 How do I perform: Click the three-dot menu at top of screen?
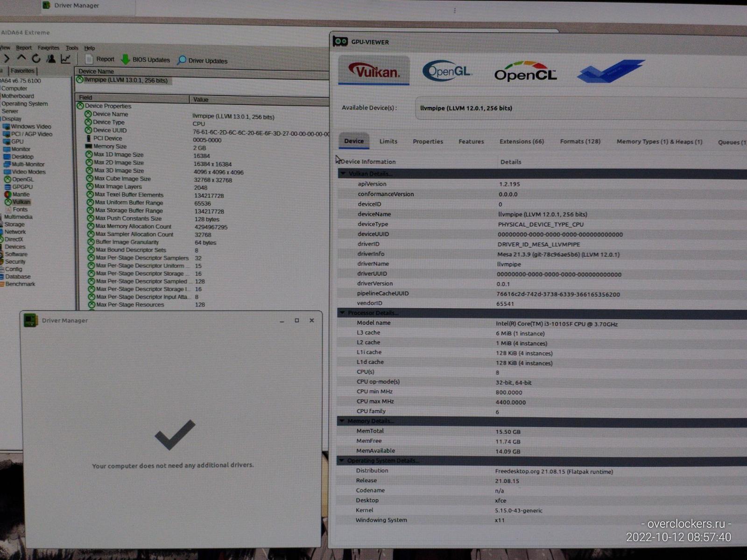click(x=454, y=10)
